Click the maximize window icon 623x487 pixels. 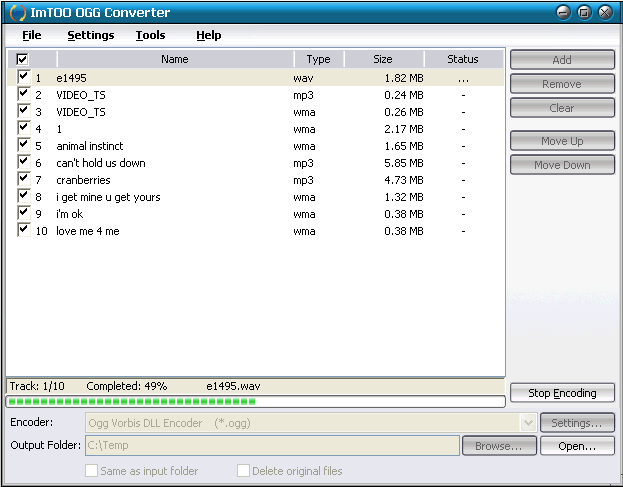click(x=584, y=13)
